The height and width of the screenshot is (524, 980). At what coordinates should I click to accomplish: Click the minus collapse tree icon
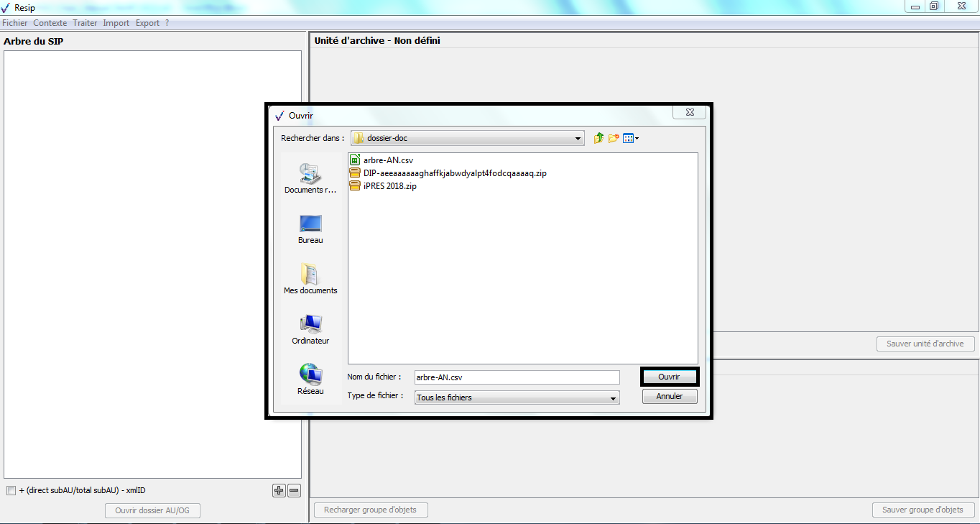(x=294, y=491)
